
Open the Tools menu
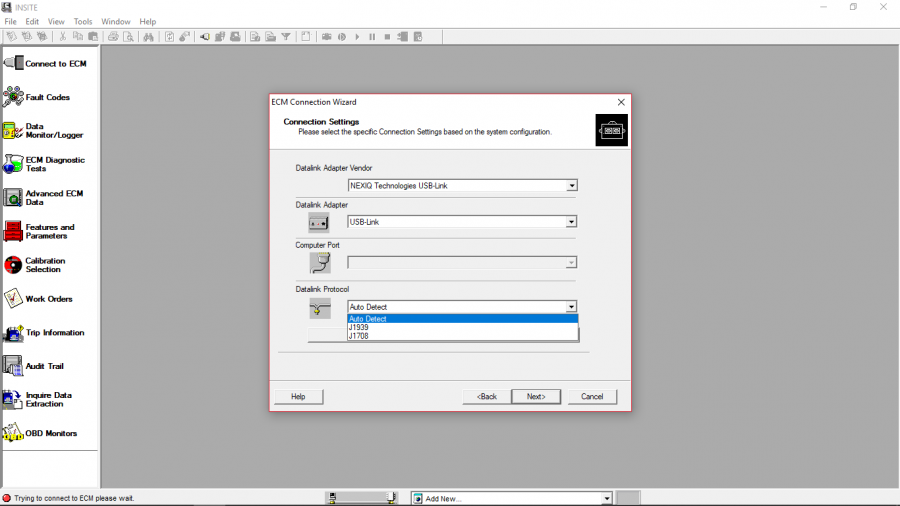[83, 21]
